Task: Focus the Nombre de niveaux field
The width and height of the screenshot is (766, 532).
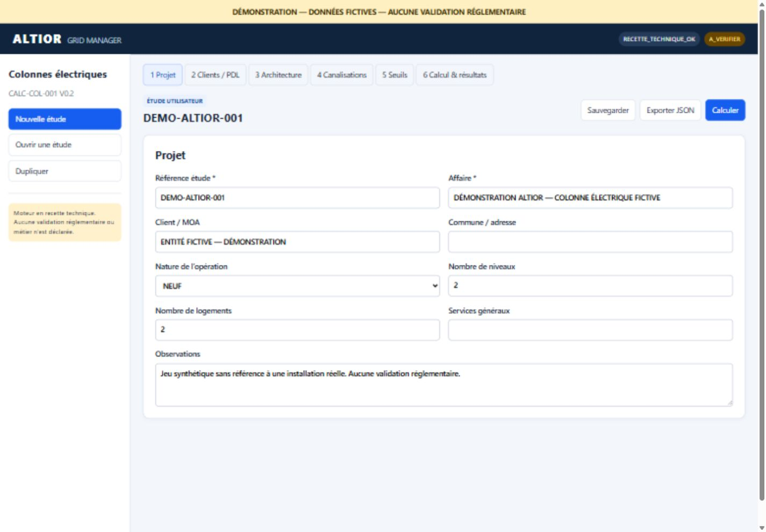Action: 590,286
